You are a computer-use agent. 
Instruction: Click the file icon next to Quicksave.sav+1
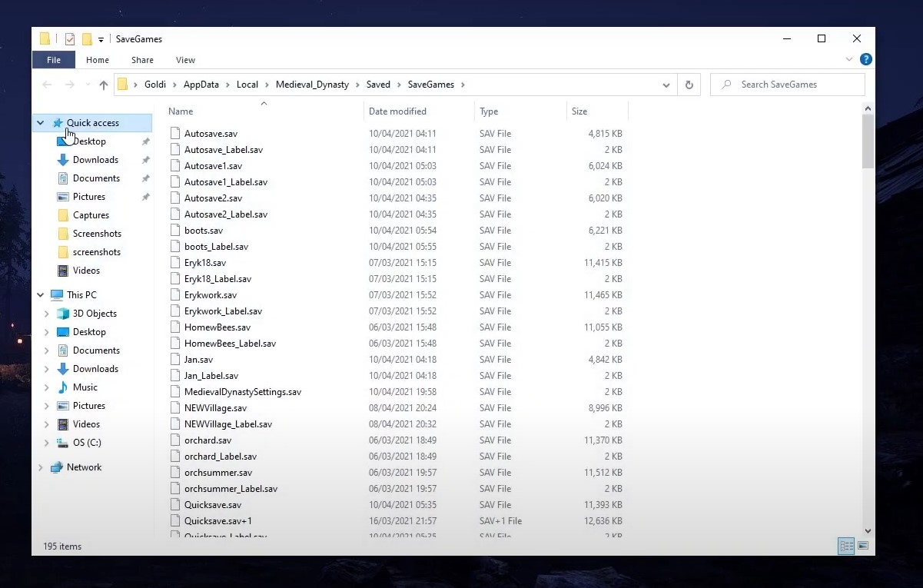click(175, 520)
